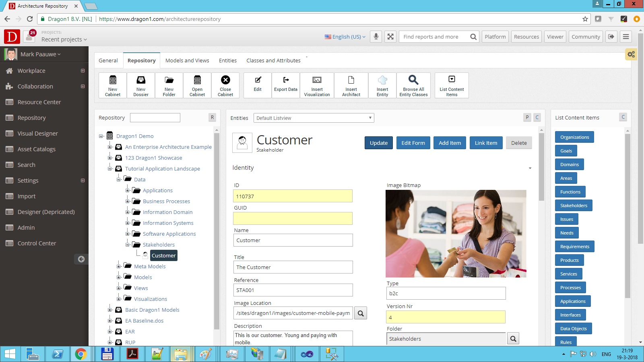The width and height of the screenshot is (644, 362).
Task: Click the Platform header button
Action: (495, 37)
